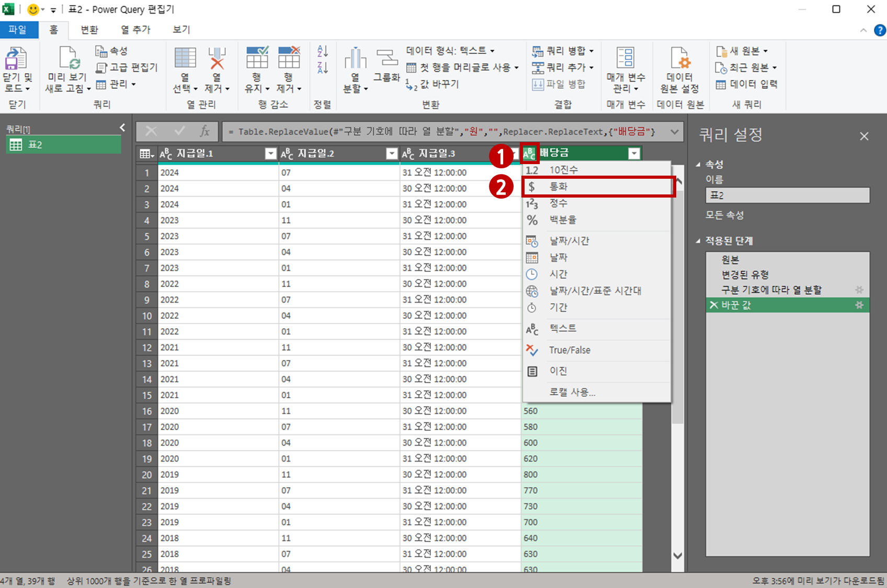
Task: Select 텍스트 data type from menu
Action: pos(597,329)
